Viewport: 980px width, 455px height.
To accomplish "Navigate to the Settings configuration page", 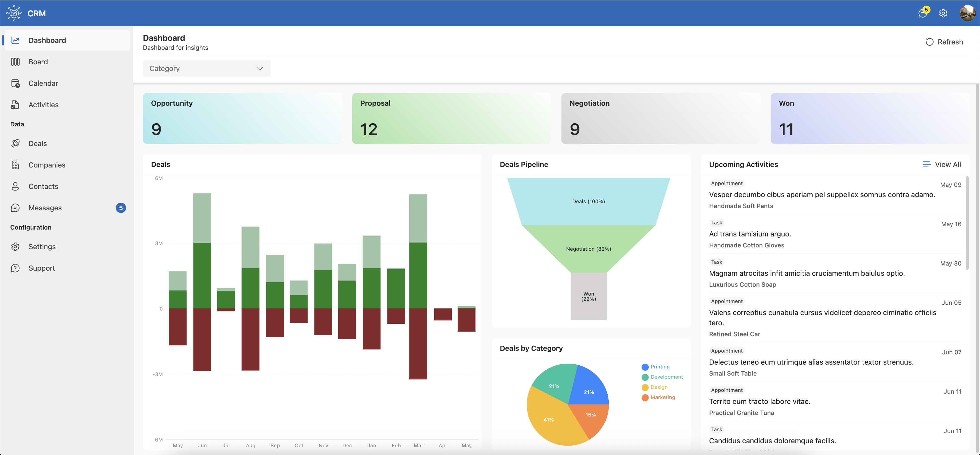I will (x=42, y=246).
